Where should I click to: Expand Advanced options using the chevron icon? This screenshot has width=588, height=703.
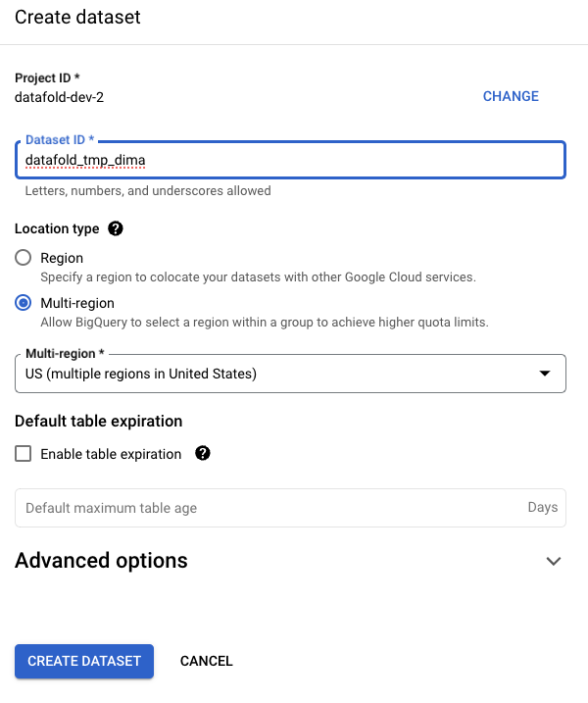point(554,561)
